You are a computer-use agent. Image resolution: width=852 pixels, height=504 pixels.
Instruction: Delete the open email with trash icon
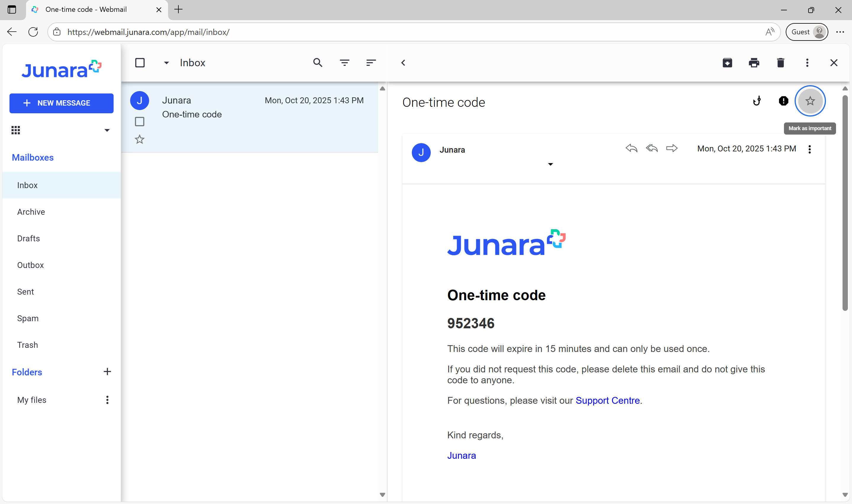pyautogui.click(x=780, y=63)
